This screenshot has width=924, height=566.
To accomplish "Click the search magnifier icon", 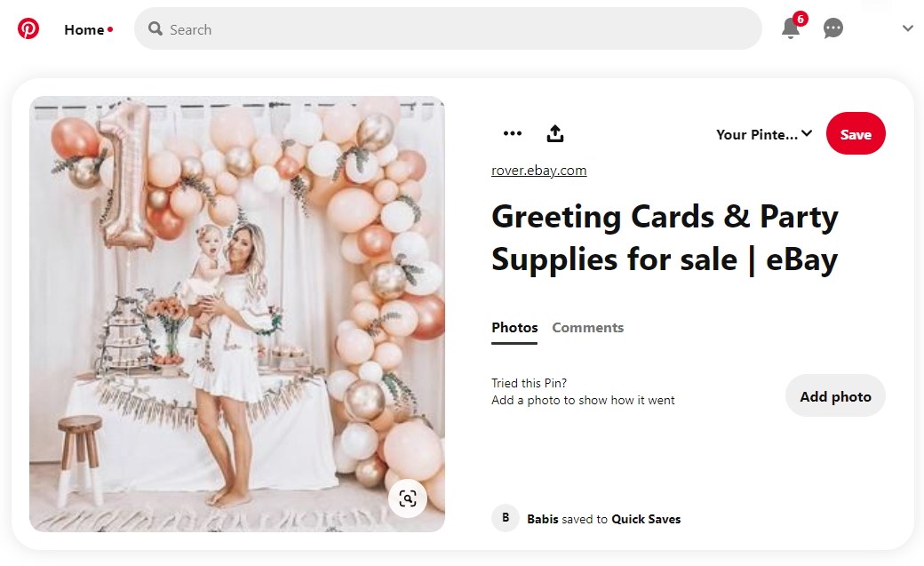I will [x=155, y=29].
